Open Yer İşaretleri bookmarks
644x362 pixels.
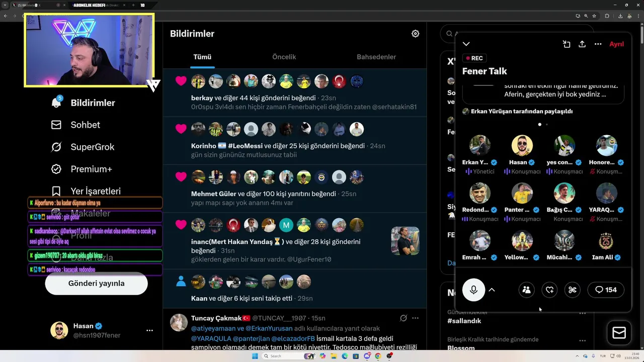click(x=86, y=191)
